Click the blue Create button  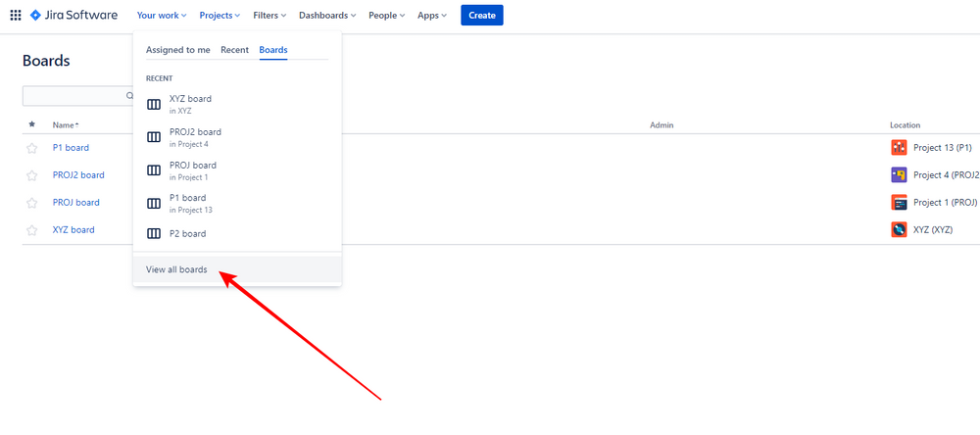point(482,15)
